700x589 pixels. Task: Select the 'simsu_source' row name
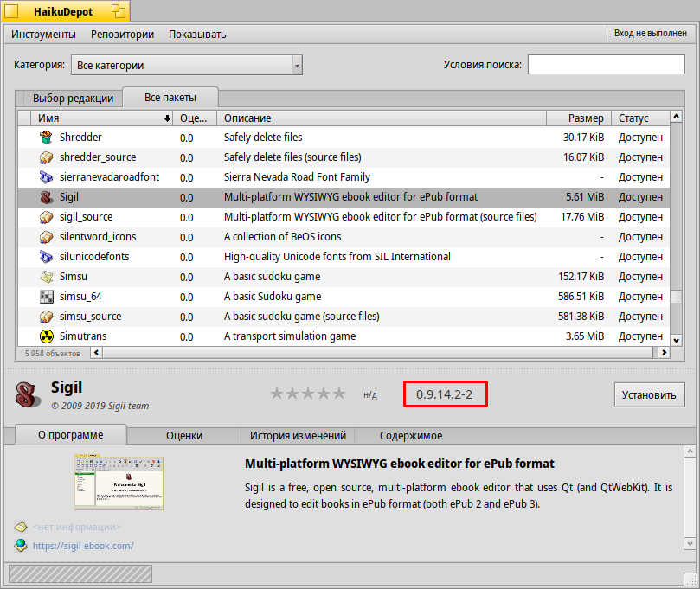pos(90,317)
